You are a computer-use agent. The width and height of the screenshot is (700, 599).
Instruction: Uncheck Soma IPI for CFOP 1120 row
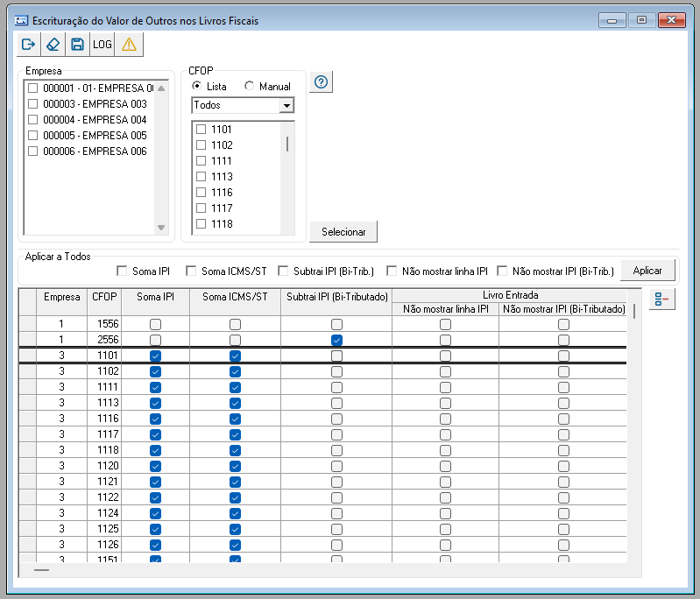coord(155,466)
